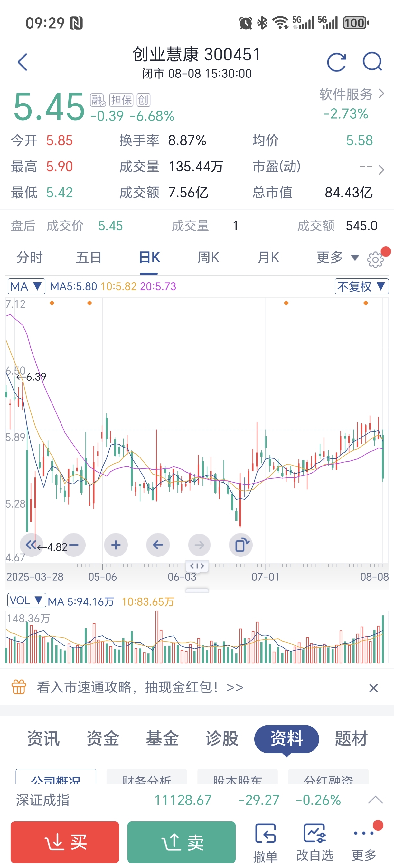Open the stock search magnifier
This screenshot has height=868, width=394.
(x=372, y=62)
